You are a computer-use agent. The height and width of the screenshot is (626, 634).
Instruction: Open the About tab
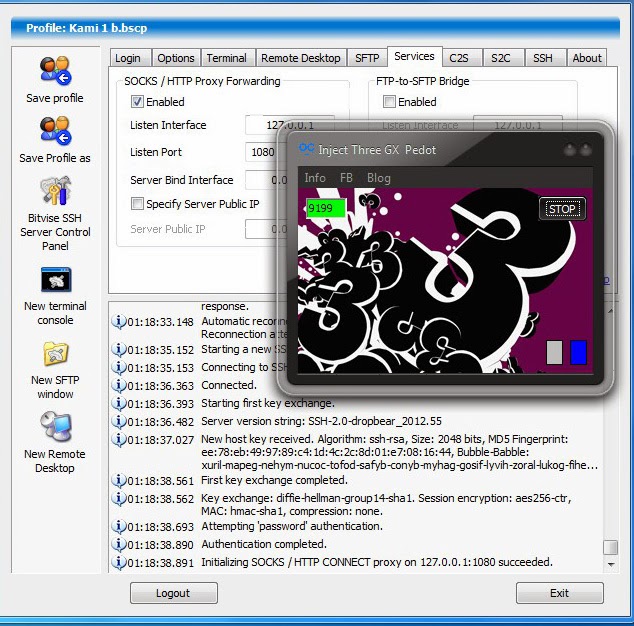pyautogui.click(x=587, y=58)
